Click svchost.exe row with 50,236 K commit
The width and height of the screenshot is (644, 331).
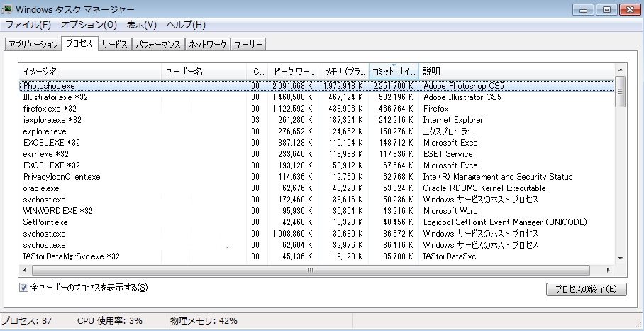pyautogui.click(x=316, y=200)
